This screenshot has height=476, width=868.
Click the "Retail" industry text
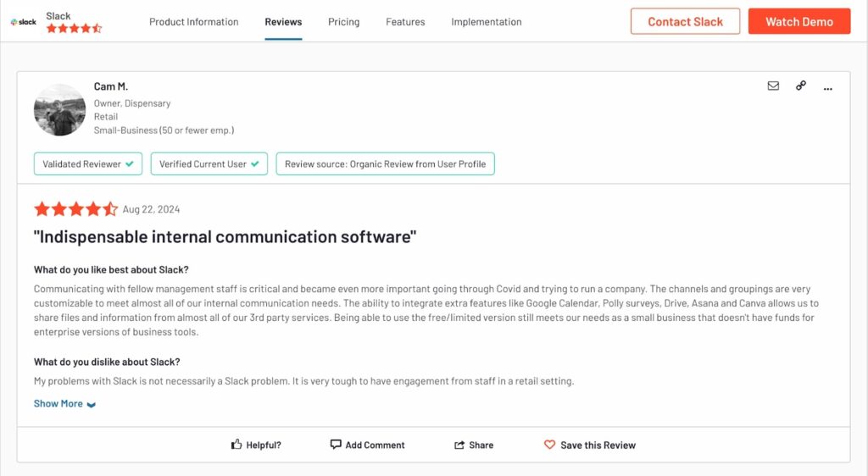point(106,117)
